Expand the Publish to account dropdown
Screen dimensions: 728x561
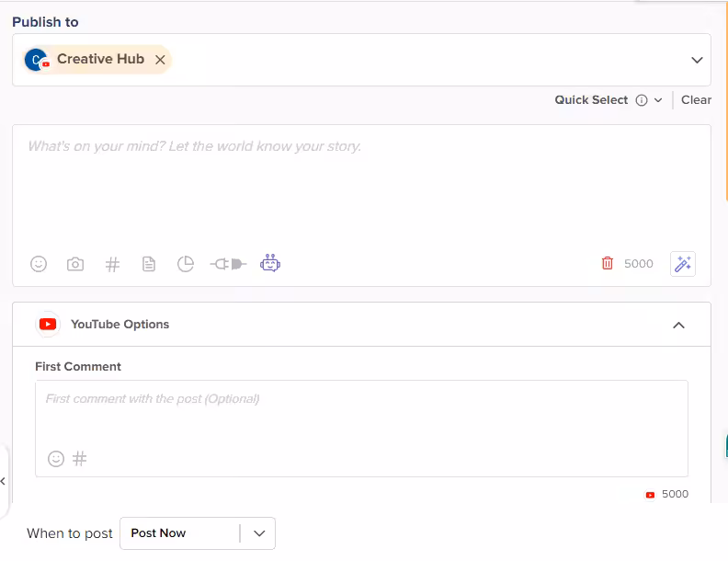coord(697,60)
